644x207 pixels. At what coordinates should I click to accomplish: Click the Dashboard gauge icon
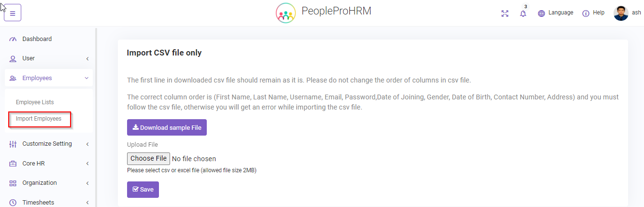[x=13, y=39]
